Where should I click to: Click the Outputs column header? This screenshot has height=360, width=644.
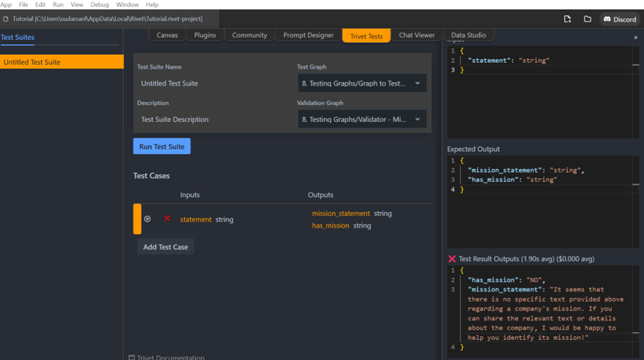coord(321,195)
